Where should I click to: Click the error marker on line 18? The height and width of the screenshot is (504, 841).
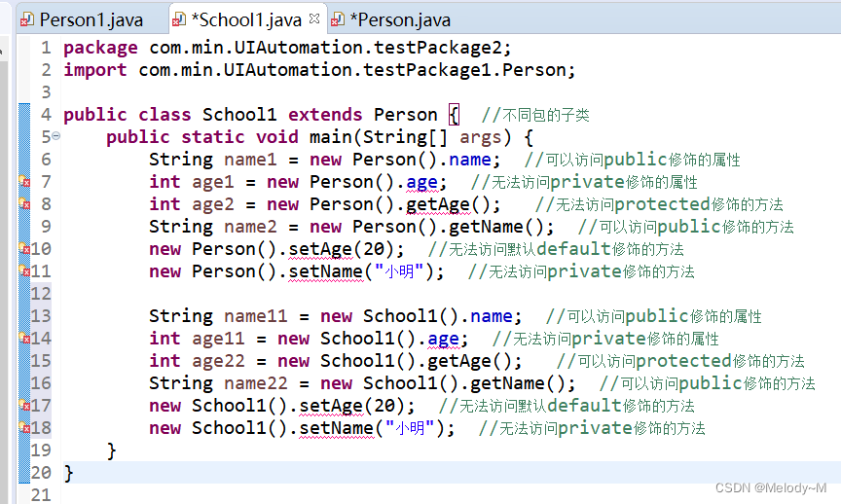point(24,428)
